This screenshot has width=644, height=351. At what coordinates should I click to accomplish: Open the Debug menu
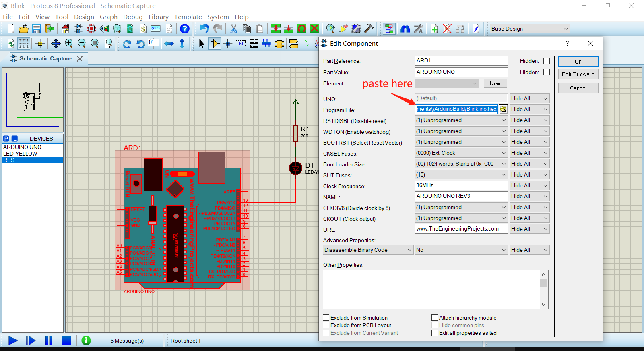tap(133, 17)
